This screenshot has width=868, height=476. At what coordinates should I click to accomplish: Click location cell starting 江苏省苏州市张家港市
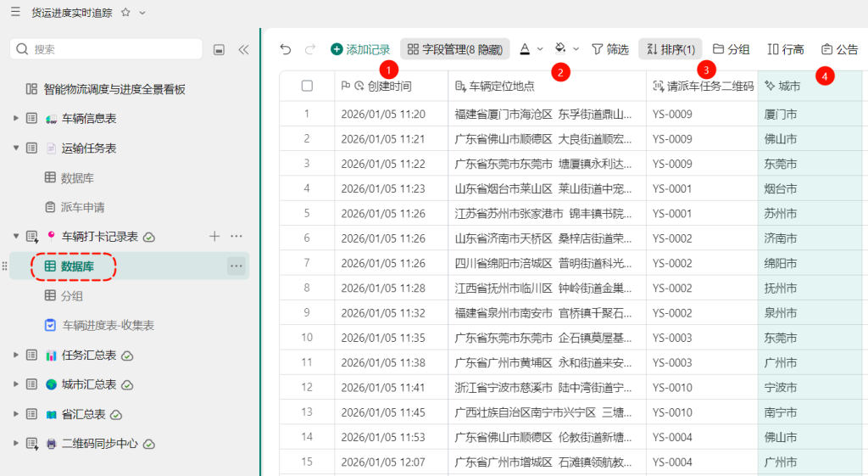pos(547,213)
